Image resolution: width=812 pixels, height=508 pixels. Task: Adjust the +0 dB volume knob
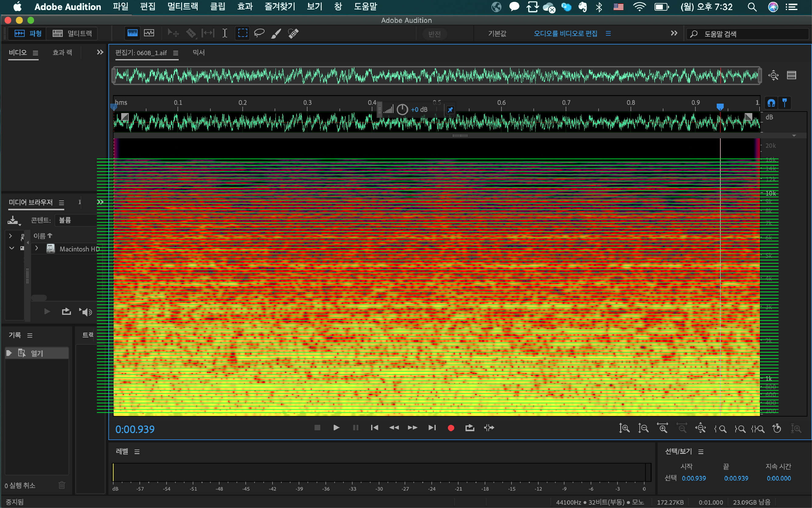coord(402,109)
